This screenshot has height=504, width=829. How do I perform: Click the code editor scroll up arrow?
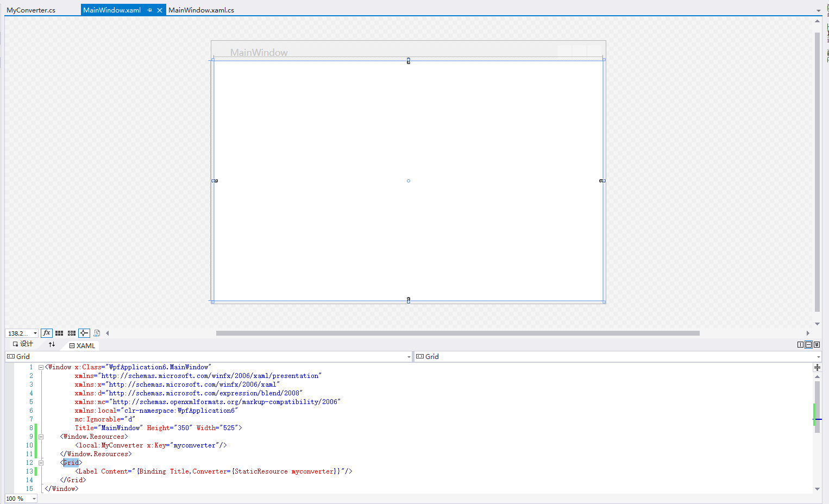click(x=817, y=376)
